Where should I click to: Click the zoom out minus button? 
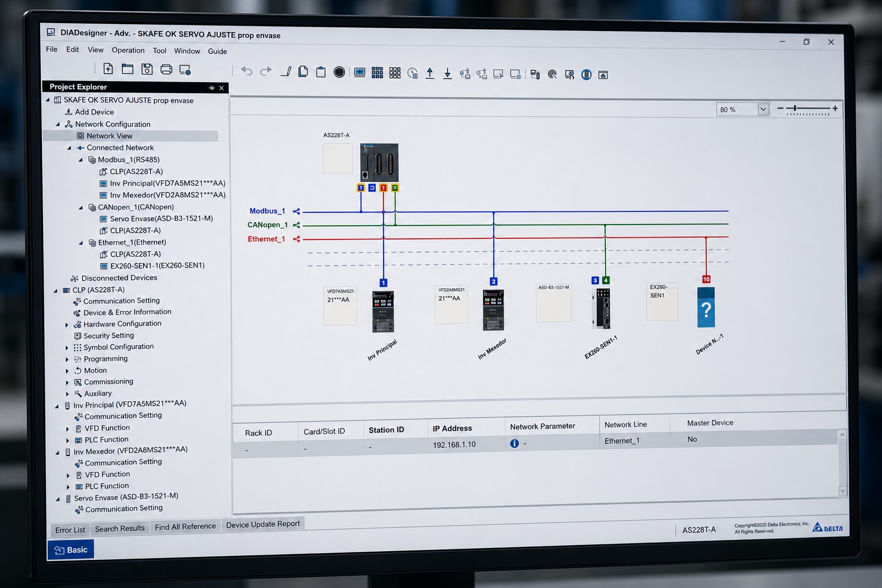pyautogui.click(x=780, y=108)
